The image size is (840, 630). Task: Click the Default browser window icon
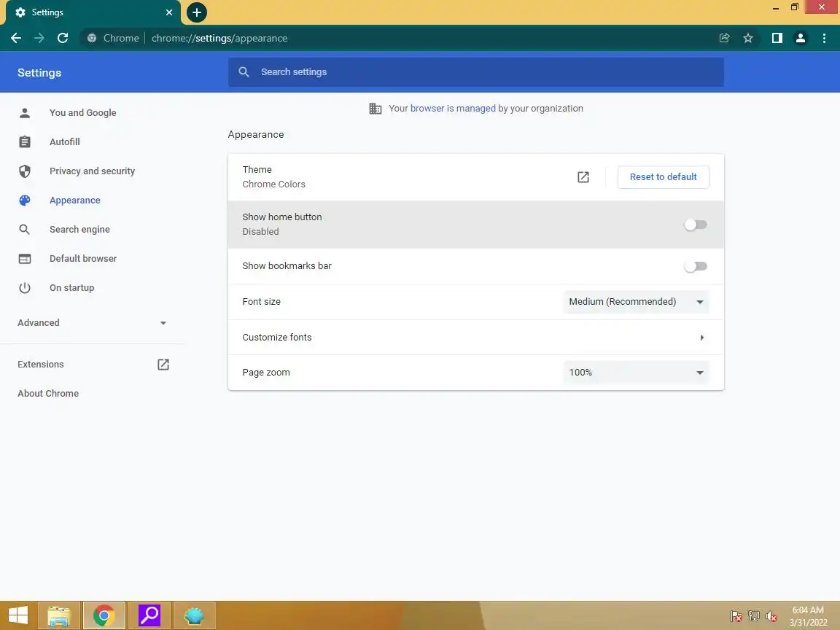coord(25,259)
